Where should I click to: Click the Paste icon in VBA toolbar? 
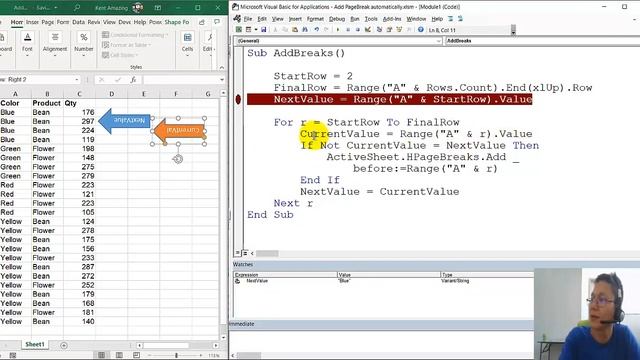tap(295, 29)
